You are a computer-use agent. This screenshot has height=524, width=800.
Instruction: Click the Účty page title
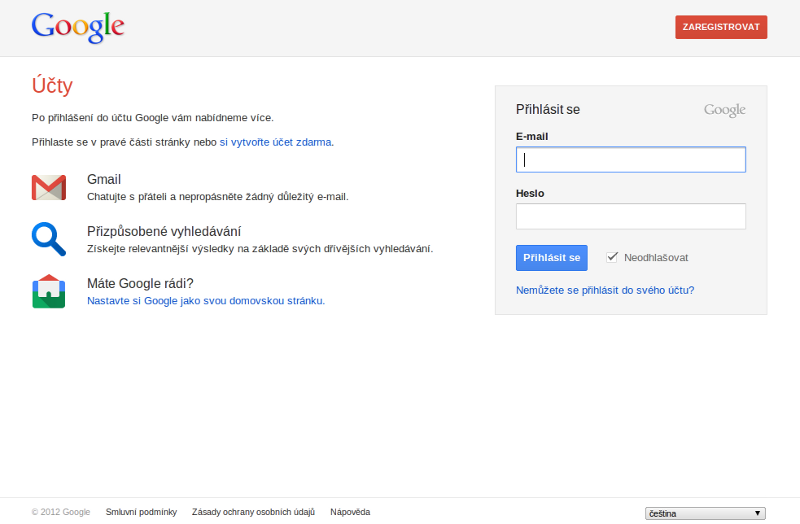pos(52,85)
